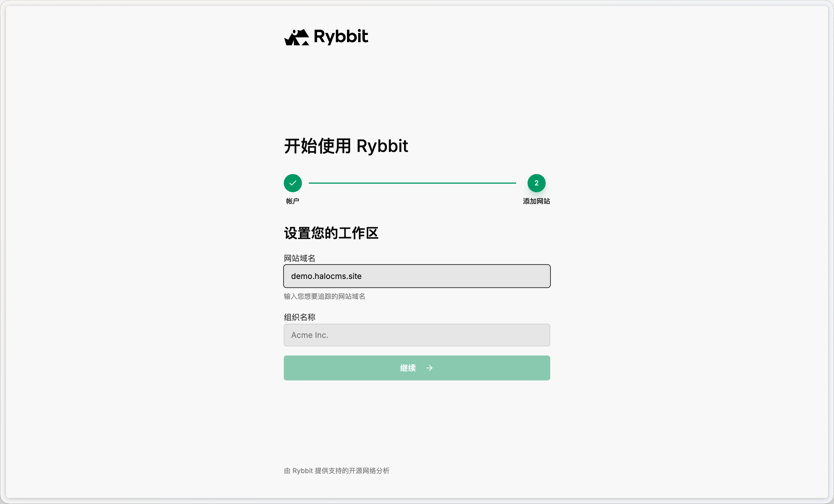The width and height of the screenshot is (834, 504).
Task: Click the Acme Inc. placeholder text
Action: tap(310, 335)
